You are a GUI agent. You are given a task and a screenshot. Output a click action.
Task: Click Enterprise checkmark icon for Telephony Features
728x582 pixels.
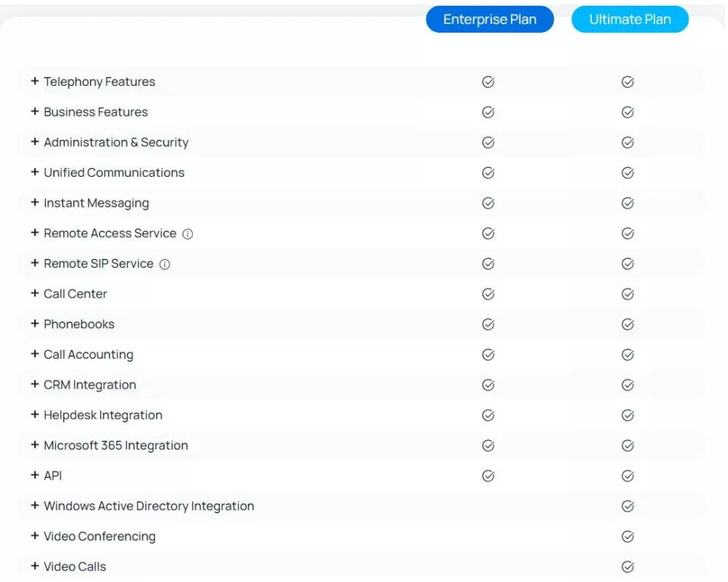pos(488,82)
